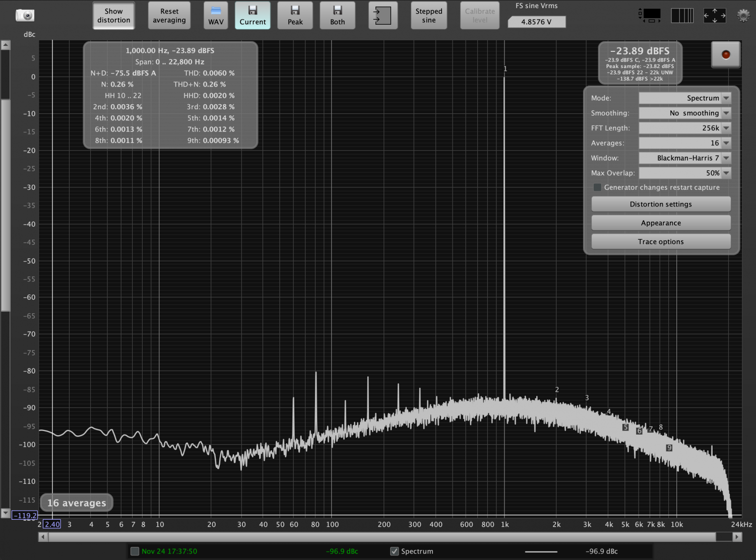Click the graph limits four-arrows icon
The image size is (756, 560).
(x=715, y=15)
